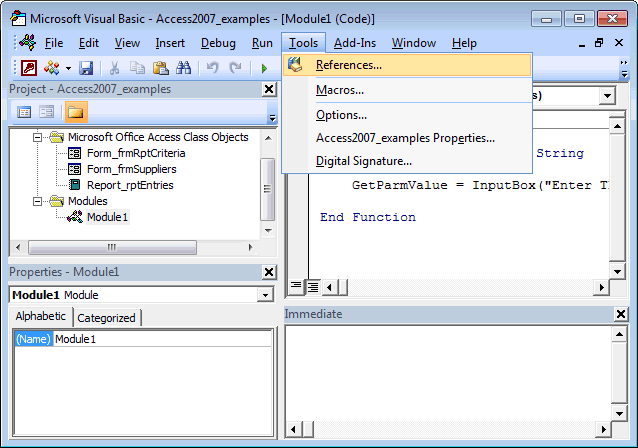Click the Paste clipboard icon
Image resolution: width=638 pixels, height=448 pixels.
(161, 68)
